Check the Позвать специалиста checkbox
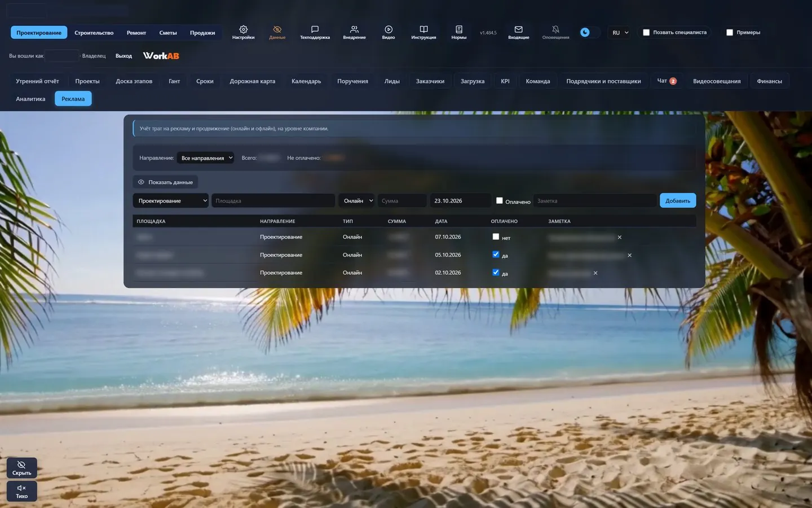 [x=646, y=33]
